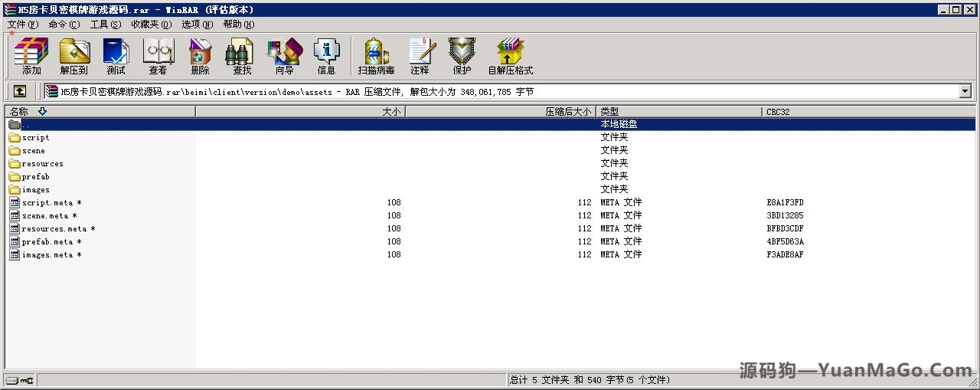Click the 删除 (Delete) toolbar icon
Screen dimensions: 980x390
pyautogui.click(x=200, y=57)
